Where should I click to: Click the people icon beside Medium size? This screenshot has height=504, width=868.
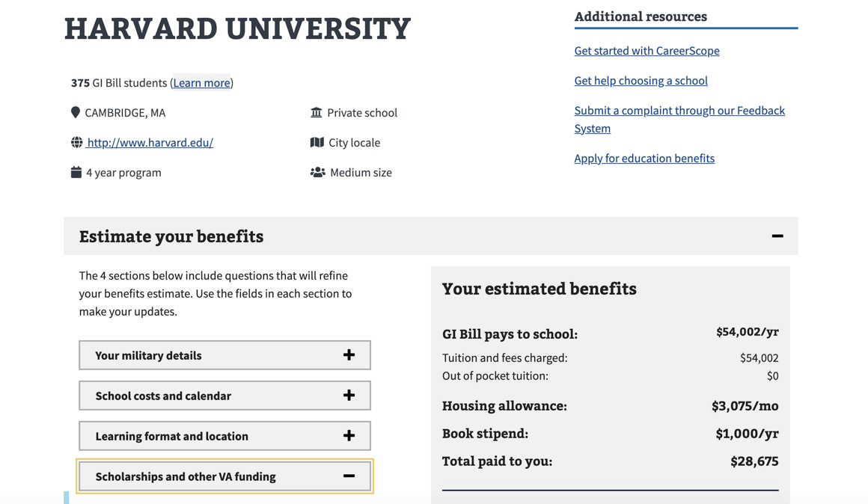pyautogui.click(x=318, y=172)
